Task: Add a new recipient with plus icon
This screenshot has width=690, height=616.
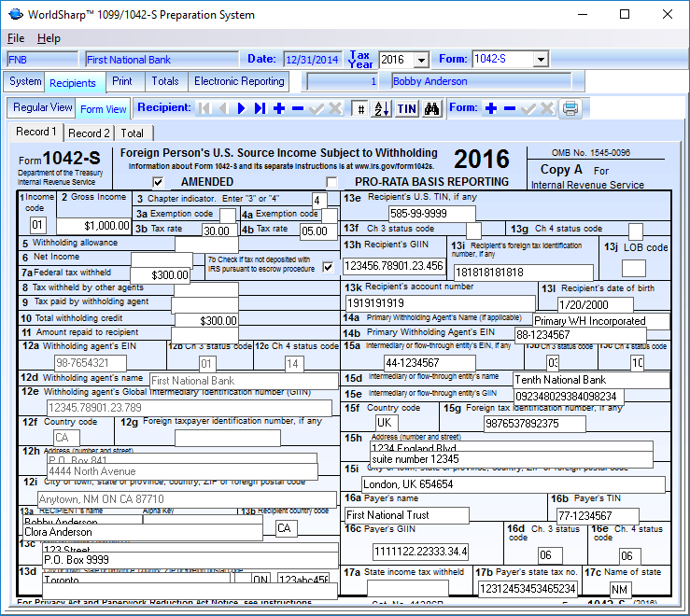Action: point(279,108)
